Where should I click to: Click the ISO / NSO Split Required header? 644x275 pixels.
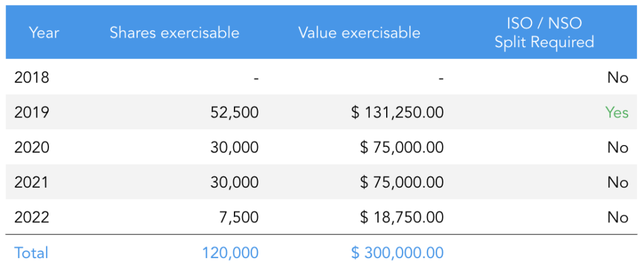coord(544,33)
